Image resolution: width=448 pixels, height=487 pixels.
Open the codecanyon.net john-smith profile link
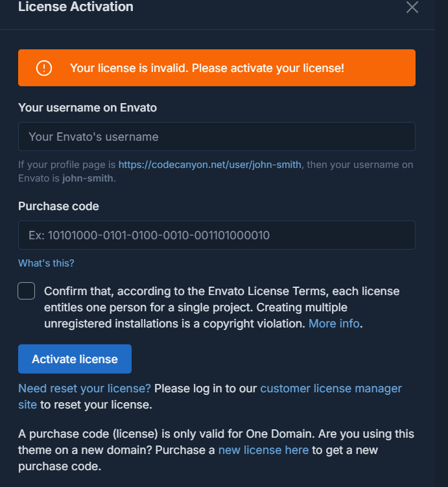coord(210,165)
